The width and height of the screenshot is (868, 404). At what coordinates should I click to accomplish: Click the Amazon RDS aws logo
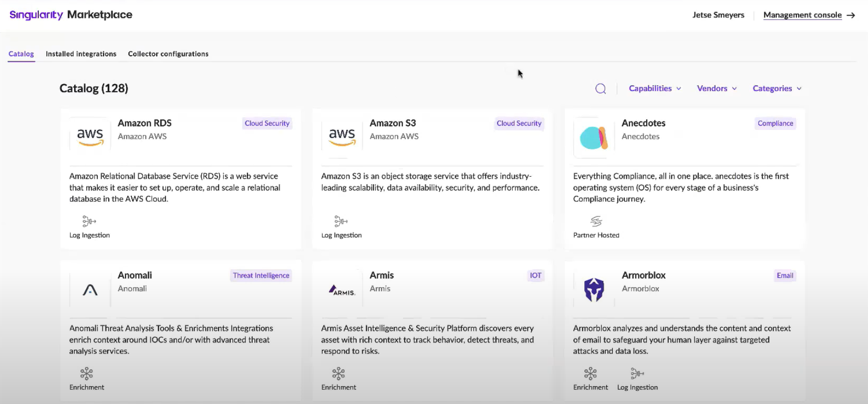point(90,136)
